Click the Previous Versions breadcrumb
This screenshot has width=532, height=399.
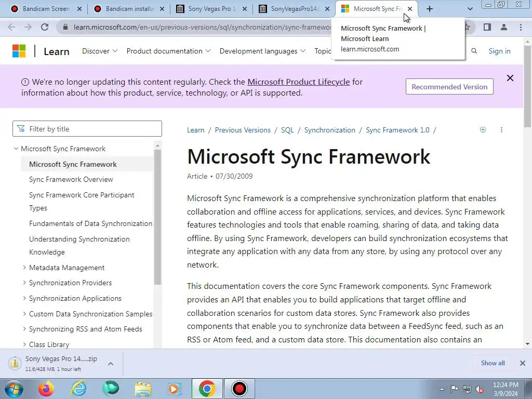pos(243,130)
